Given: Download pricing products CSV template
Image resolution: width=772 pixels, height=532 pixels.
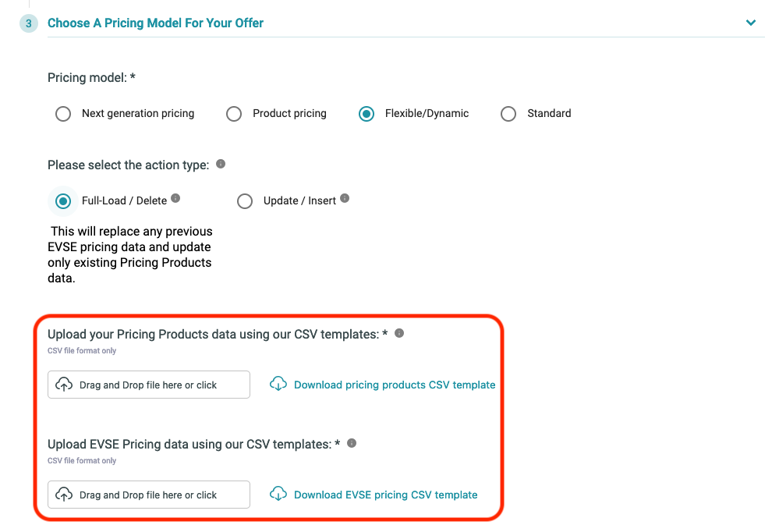Looking at the screenshot, I should tap(395, 385).
